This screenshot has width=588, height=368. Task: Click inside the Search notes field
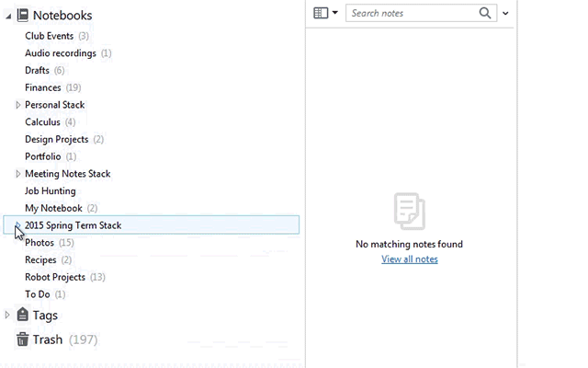(x=412, y=13)
